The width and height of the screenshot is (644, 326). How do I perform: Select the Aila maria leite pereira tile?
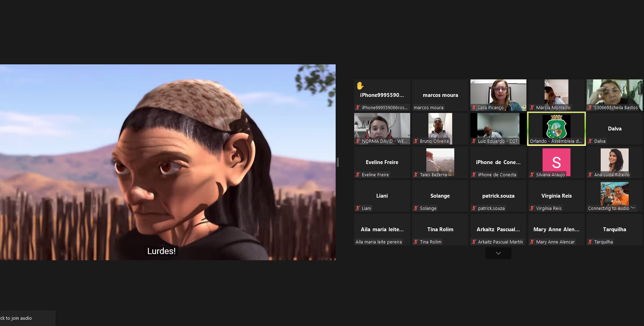[x=382, y=229]
